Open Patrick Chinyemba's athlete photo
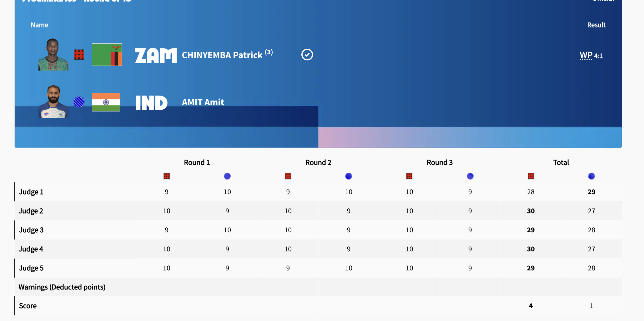The image size is (644, 321). 53,55
